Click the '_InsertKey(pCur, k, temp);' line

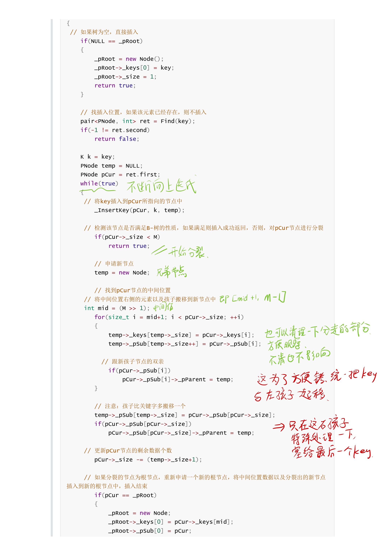(139, 210)
